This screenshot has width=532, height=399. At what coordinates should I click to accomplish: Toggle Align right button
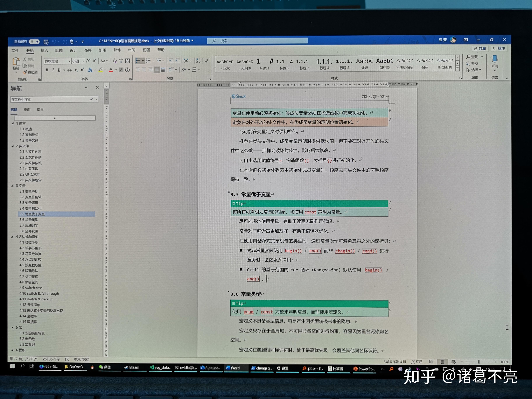tap(150, 70)
